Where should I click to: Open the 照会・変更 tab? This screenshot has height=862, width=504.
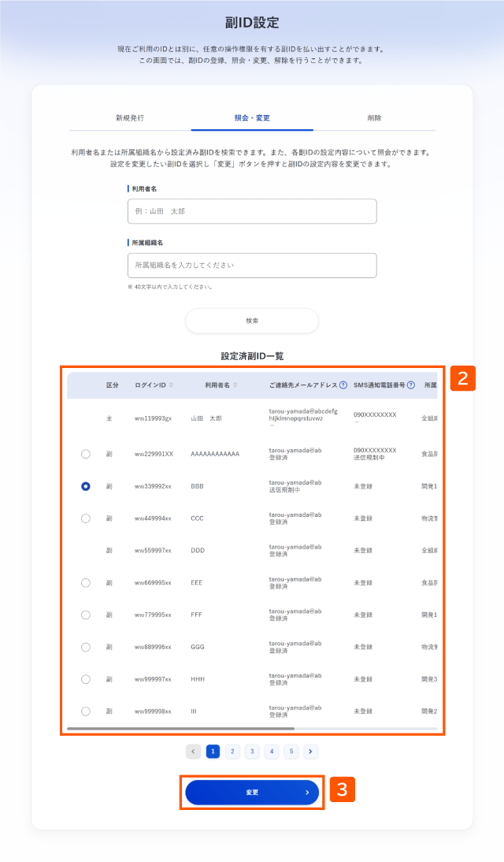(x=252, y=118)
